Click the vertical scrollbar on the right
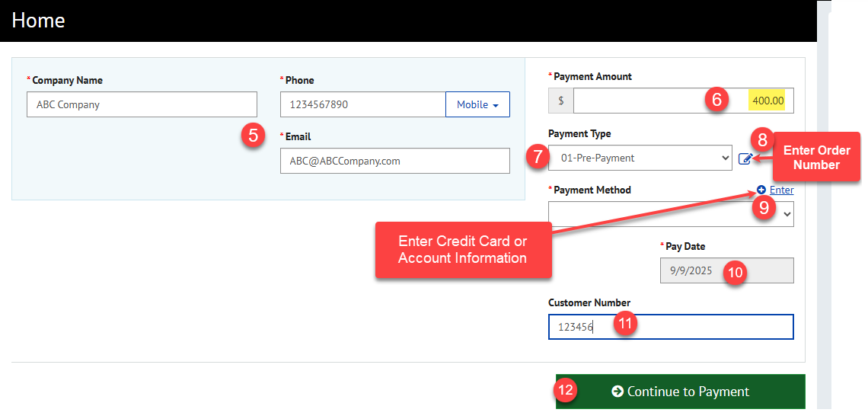The width and height of the screenshot is (868, 419). pyautogui.click(x=824, y=229)
